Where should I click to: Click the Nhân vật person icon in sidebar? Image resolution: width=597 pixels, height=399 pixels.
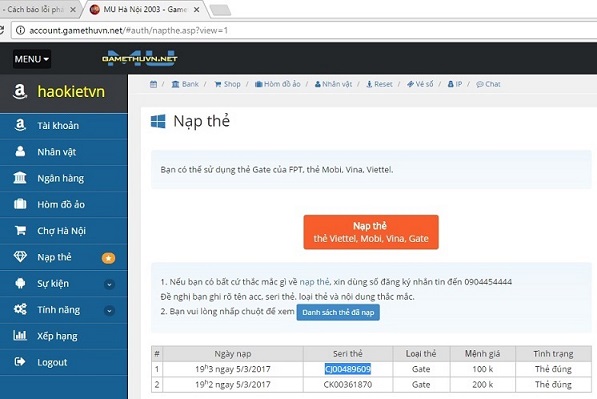pyautogui.click(x=20, y=152)
